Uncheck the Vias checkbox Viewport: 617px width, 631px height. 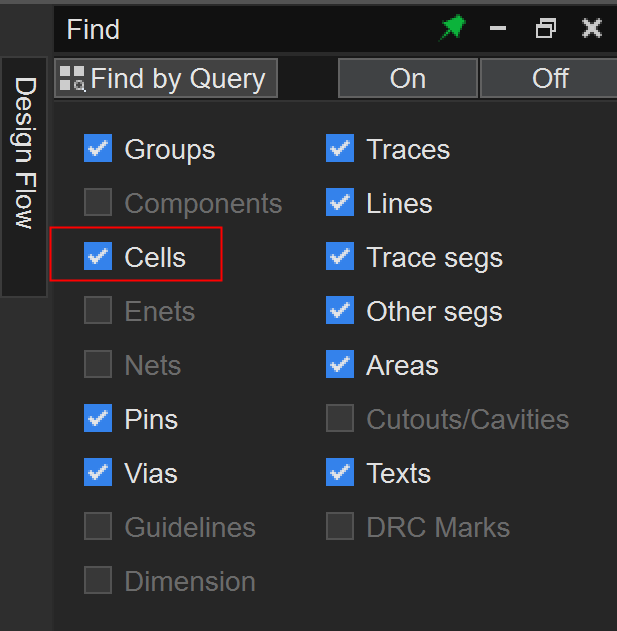98,473
